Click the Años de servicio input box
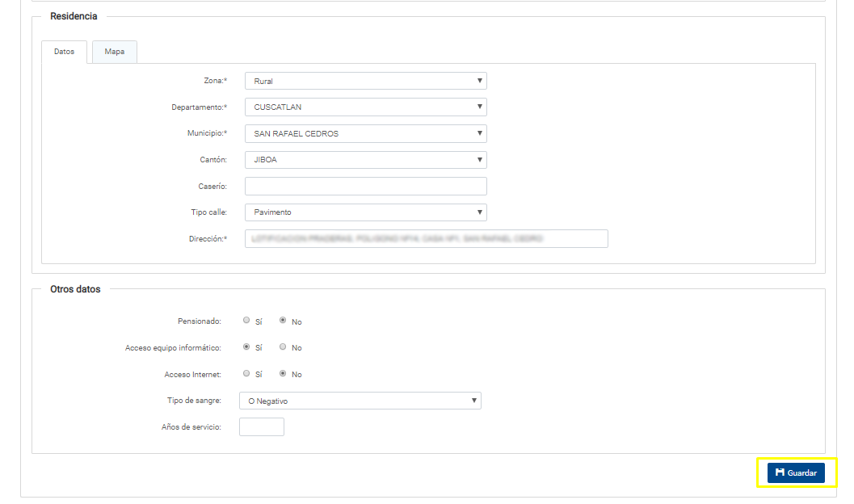 pos(261,426)
